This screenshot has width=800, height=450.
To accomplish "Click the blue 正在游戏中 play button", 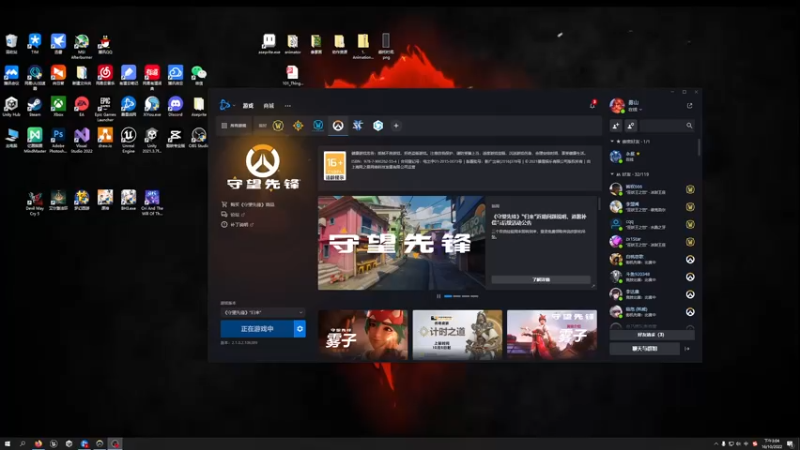I will pos(257,329).
